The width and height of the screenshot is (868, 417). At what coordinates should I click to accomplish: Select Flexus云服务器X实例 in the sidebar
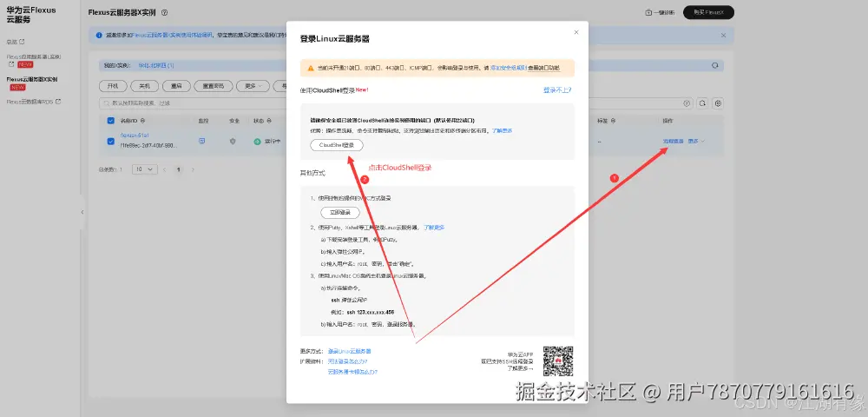(x=31, y=79)
